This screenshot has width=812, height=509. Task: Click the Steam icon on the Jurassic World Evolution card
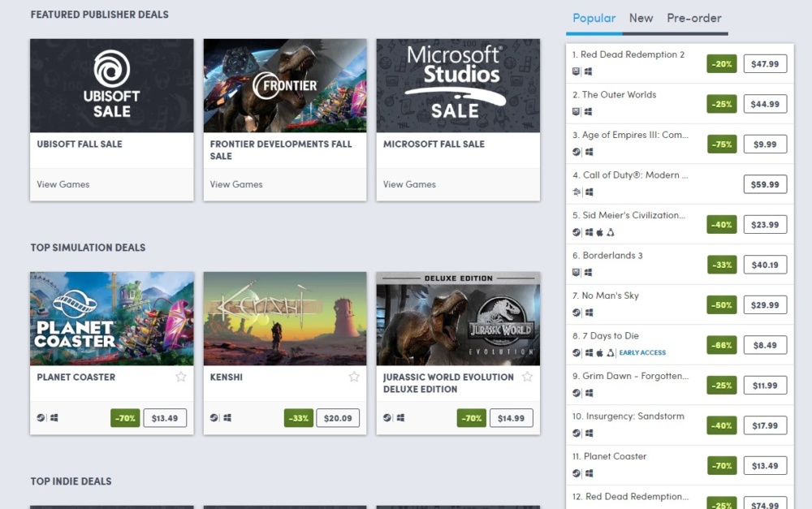pos(387,417)
